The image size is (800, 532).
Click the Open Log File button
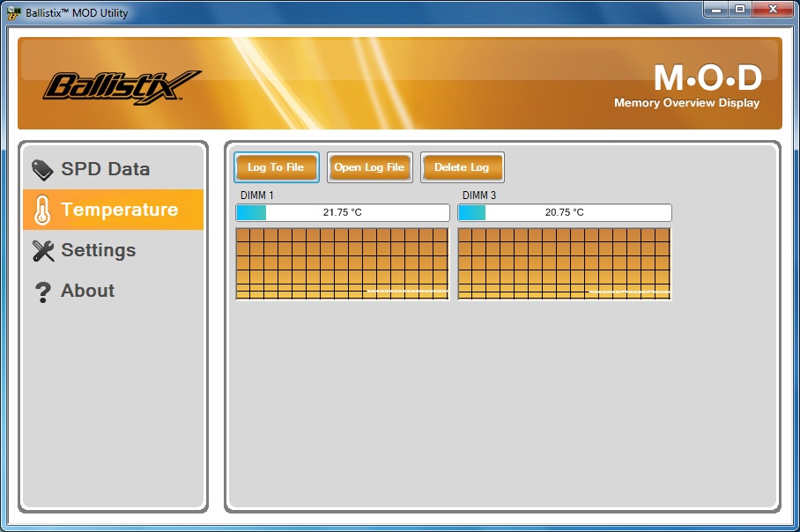[x=369, y=167]
